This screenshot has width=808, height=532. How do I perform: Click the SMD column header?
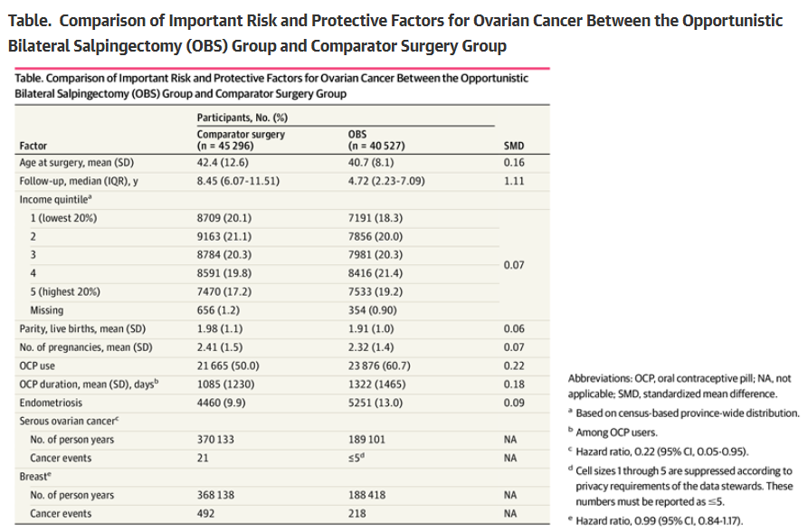513,145
